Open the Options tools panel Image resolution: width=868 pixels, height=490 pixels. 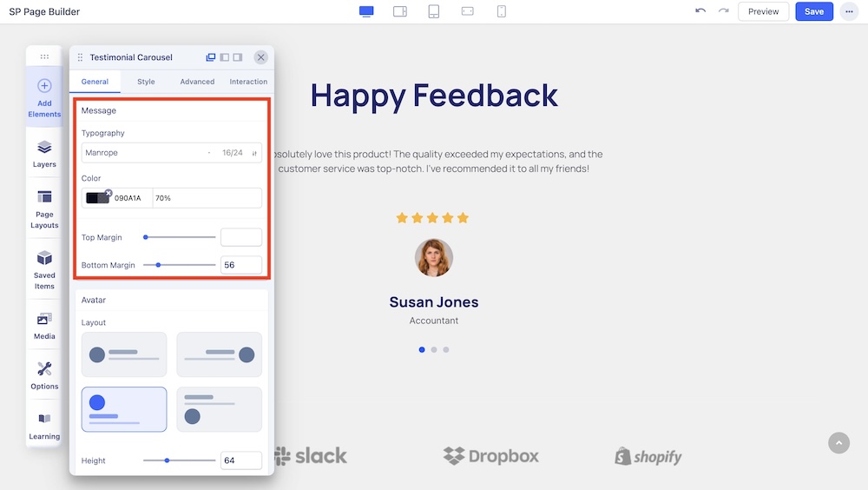[x=44, y=375]
